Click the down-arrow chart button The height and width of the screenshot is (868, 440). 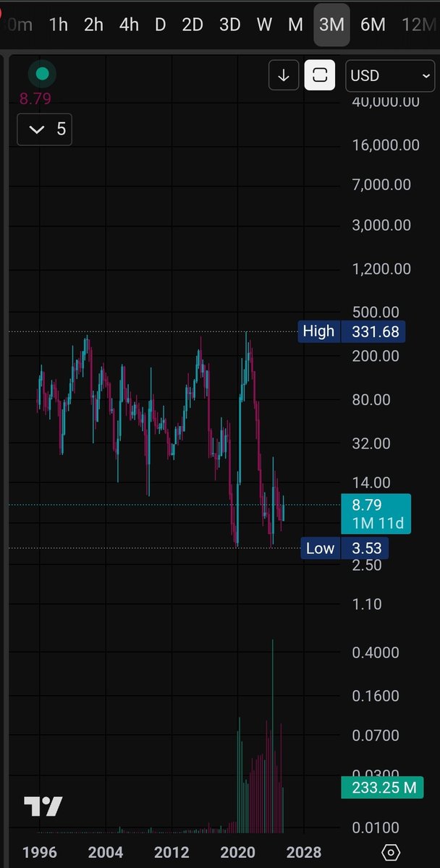284,75
